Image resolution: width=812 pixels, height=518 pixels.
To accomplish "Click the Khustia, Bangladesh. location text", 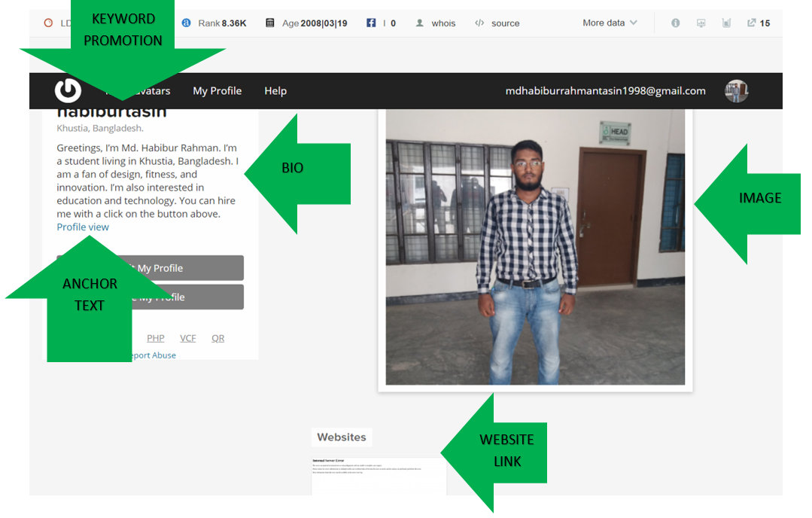I will (100, 128).
